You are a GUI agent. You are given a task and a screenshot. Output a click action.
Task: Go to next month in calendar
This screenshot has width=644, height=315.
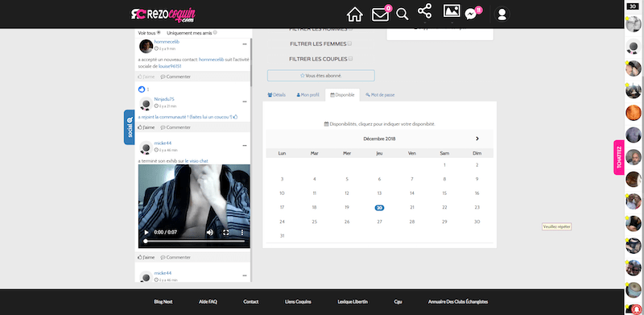(x=477, y=139)
